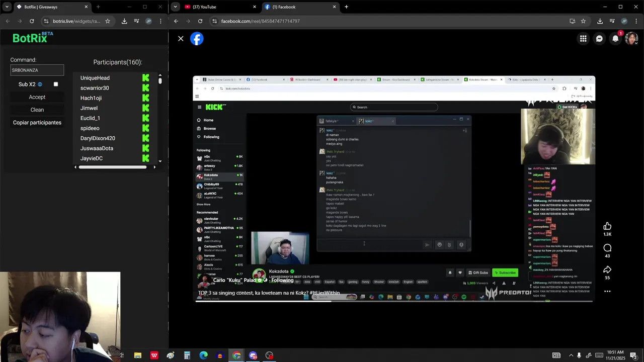644x362 pixels.
Task: Bookmark facebook.com page with star icon
Action: click(x=583, y=21)
